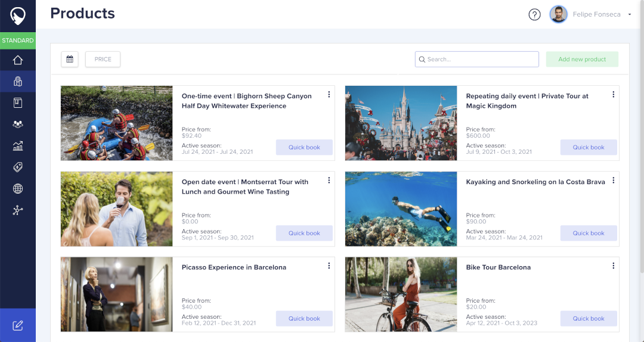Open three-dot menu for Picasso Experience in Barcelona
644x342 pixels.
click(329, 266)
